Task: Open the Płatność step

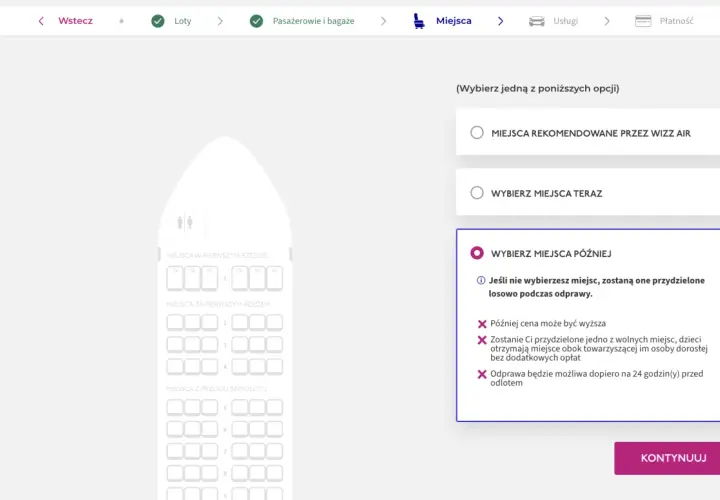Action: [x=676, y=21]
